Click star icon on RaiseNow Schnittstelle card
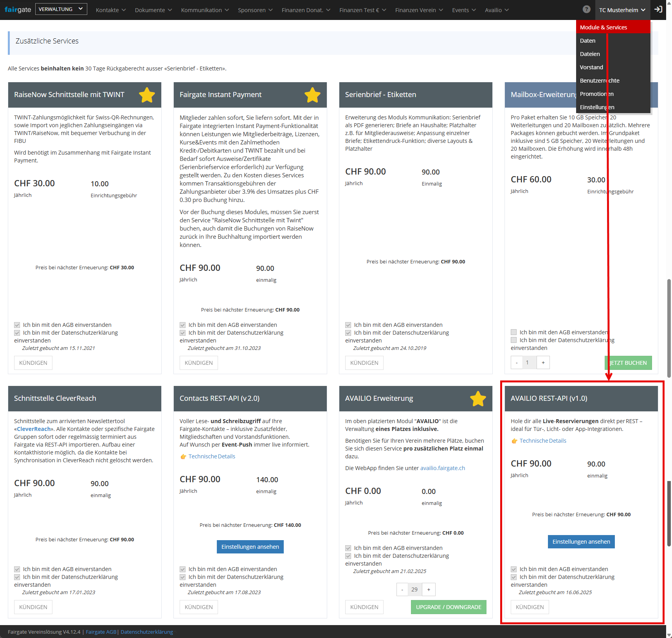 point(147,95)
